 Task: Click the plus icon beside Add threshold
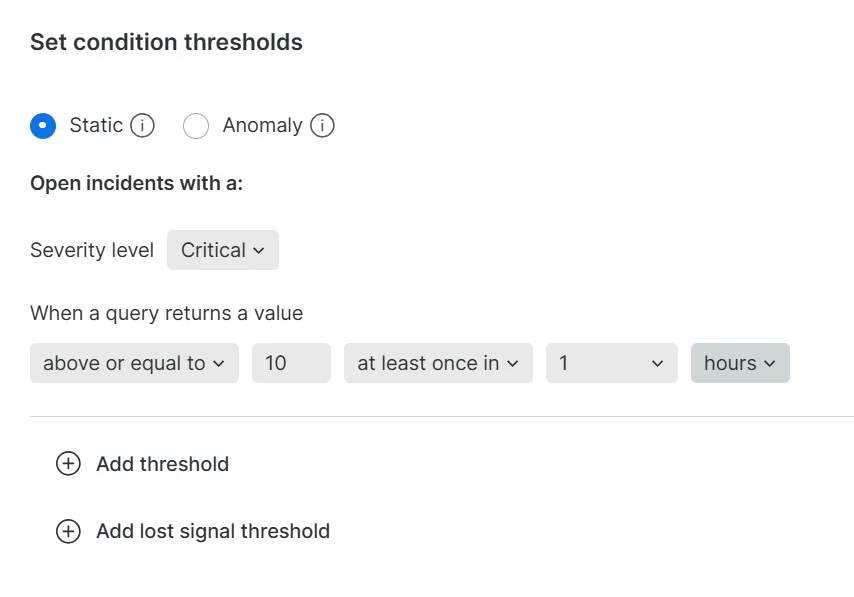click(69, 464)
